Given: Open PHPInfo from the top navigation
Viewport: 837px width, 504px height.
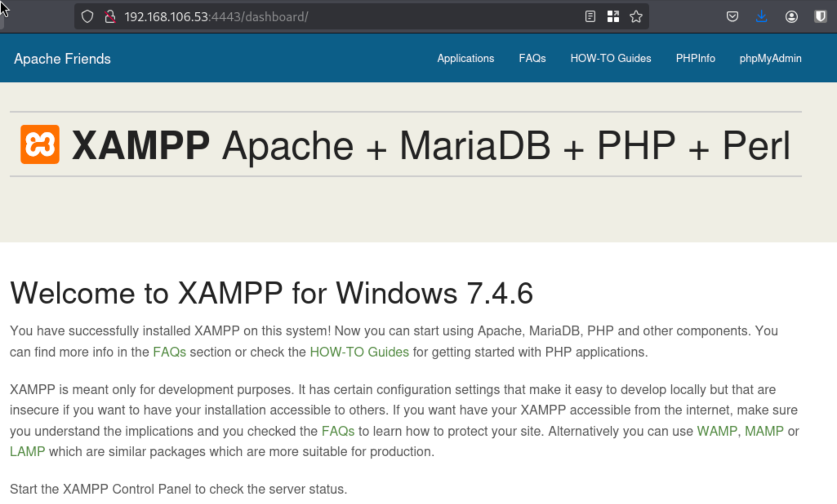Looking at the screenshot, I should pos(695,58).
